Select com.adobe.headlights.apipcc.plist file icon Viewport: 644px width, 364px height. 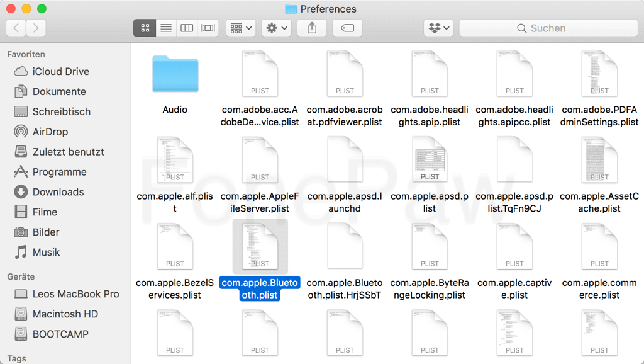[x=514, y=73]
